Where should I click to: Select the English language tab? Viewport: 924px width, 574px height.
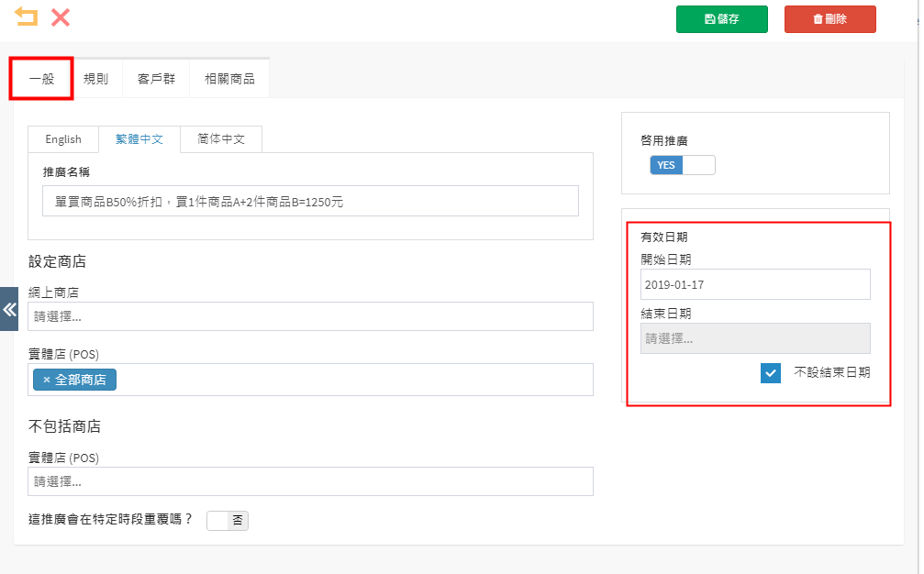pos(63,139)
